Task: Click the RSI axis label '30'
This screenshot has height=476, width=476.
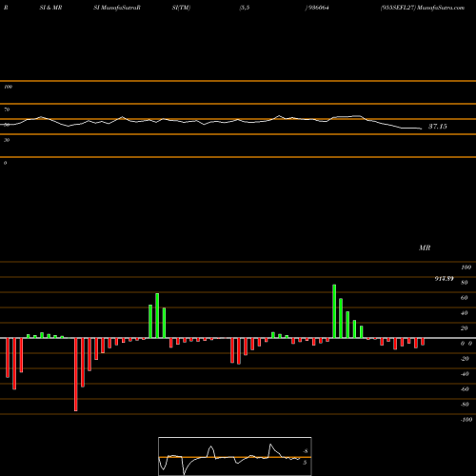Action: pos(7,140)
